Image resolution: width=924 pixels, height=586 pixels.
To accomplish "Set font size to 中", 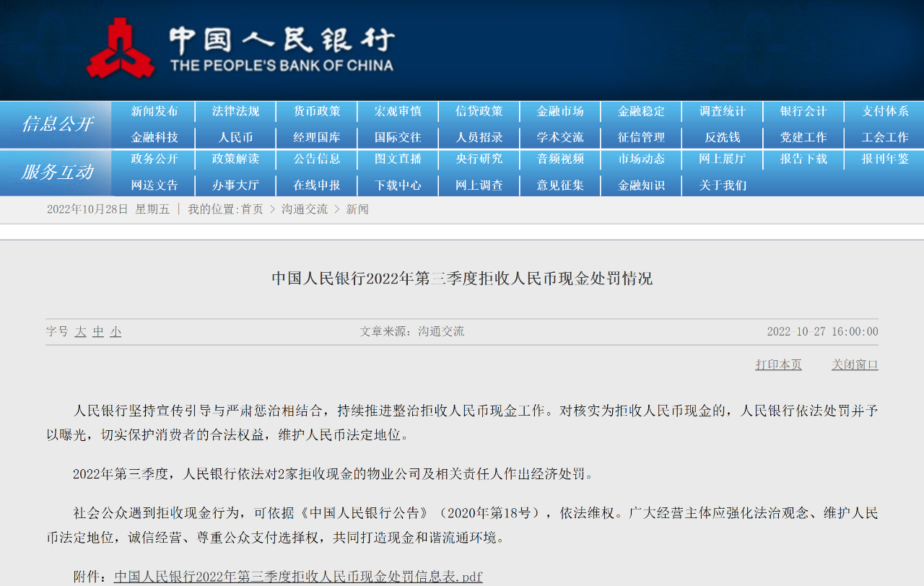I will (x=98, y=332).
